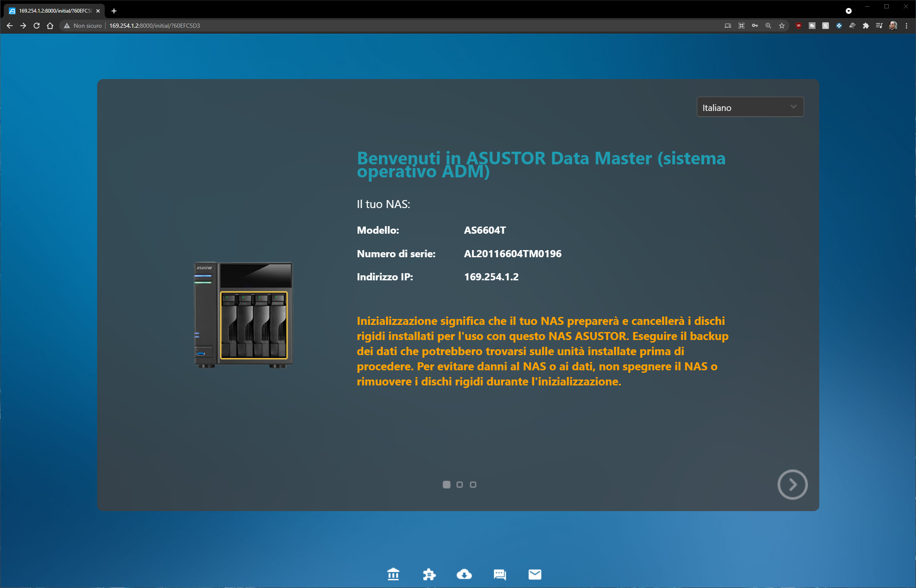
Task: Click the mail envelope icon
Action: [x=535, y=574]
